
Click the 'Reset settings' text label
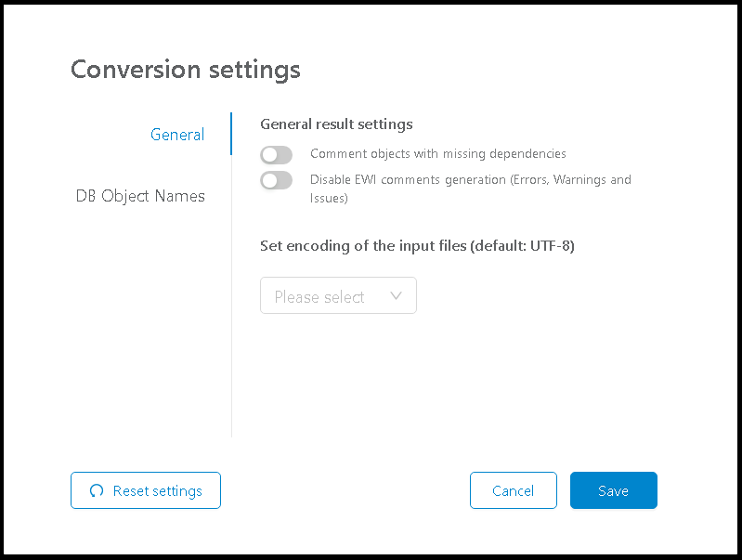pos(157,491)
